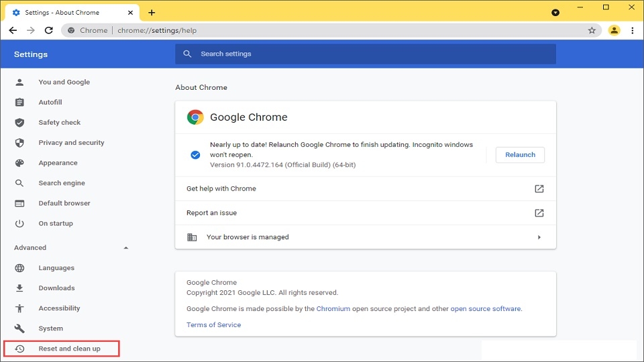Minimize the Chrome window

point(580,7)
